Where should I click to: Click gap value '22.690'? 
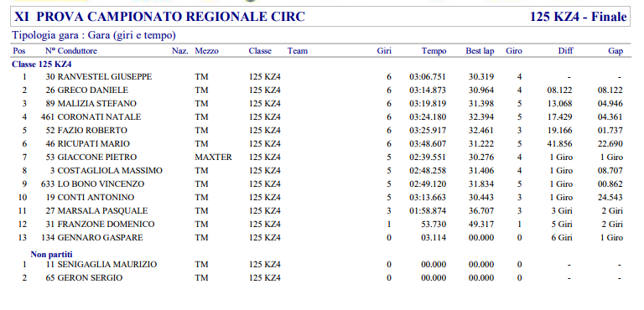(610, 144)
